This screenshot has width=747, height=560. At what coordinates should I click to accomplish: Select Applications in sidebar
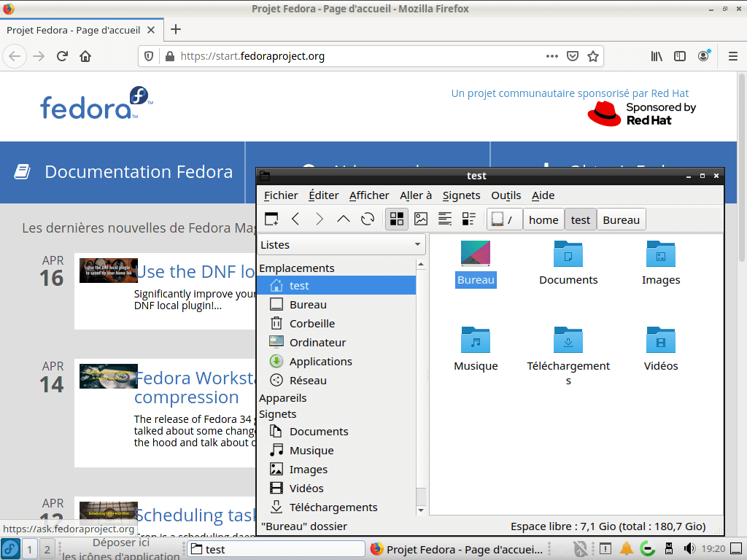click(336, 362)
